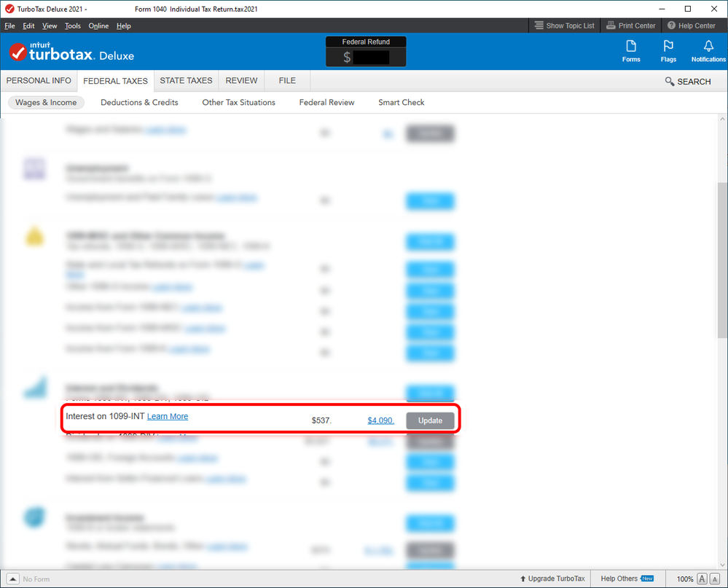Click the $4,090 amount link
Viewport: 728px width, 588px height.
pyautogui.click(x=380, y=420)
